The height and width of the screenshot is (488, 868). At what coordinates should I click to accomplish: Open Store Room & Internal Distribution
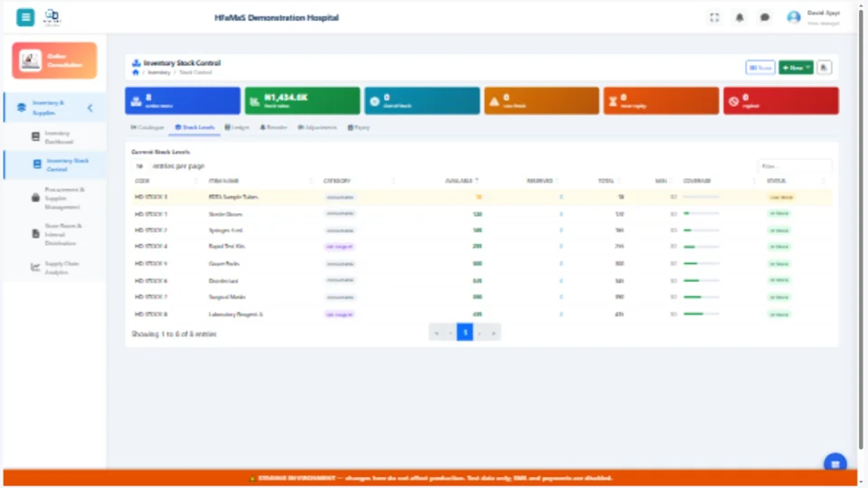pyautogui.click(x=54, y=235)
